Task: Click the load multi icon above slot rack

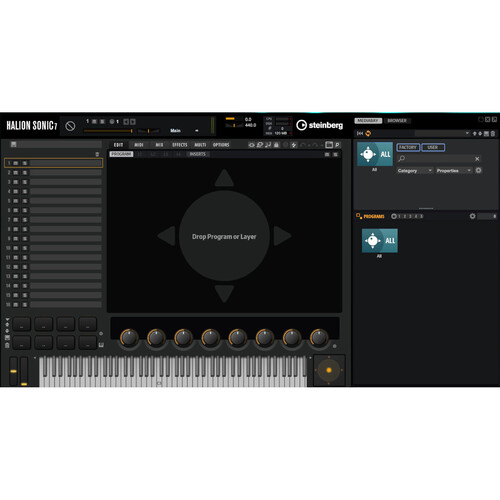Action: (x=14, y=144)
